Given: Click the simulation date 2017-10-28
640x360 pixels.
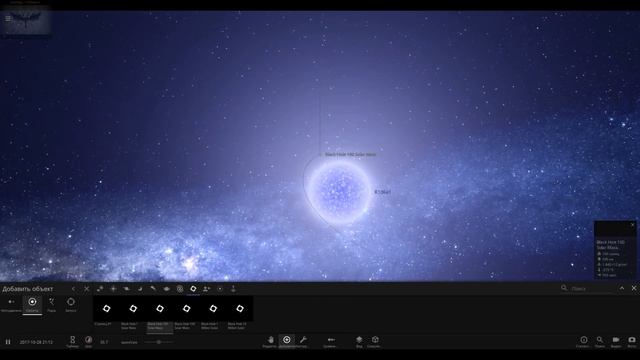Looking at the screenshot, I should click(x=36, y=342).
